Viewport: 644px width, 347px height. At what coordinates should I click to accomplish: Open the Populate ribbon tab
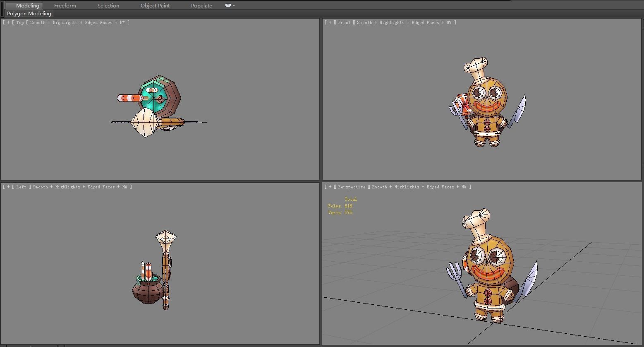pyautogui.click(x=201, y=5)
